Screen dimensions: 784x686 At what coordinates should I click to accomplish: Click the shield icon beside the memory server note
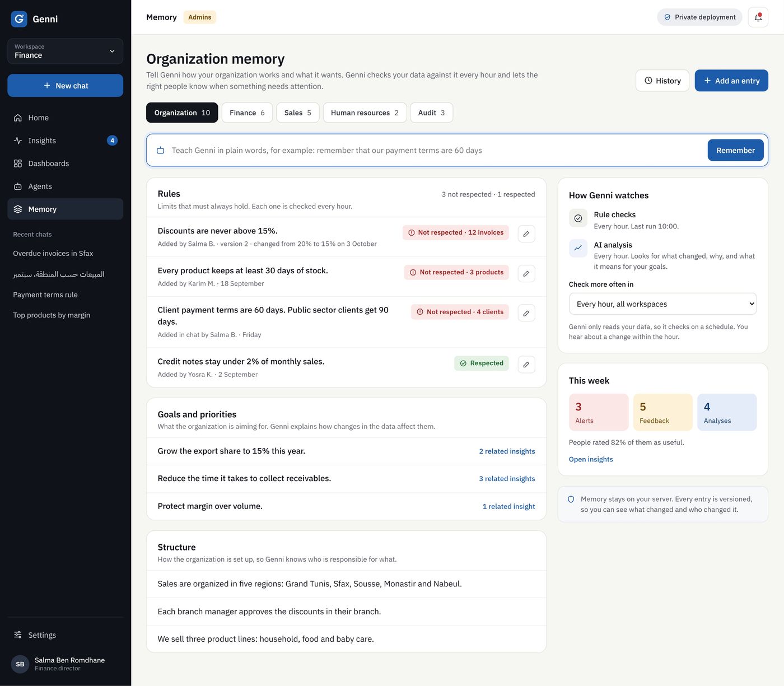(571, 500)
